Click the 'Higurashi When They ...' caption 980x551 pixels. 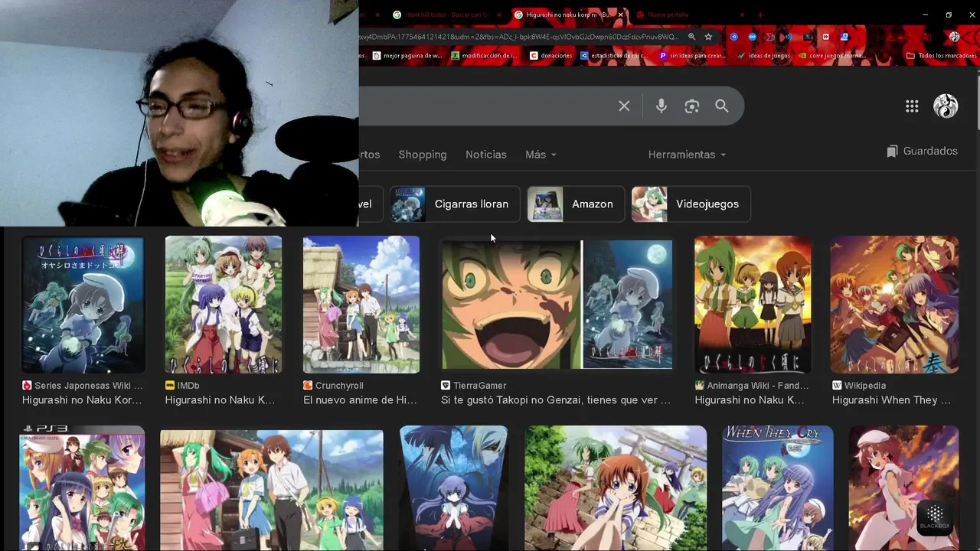click(891, 400)
